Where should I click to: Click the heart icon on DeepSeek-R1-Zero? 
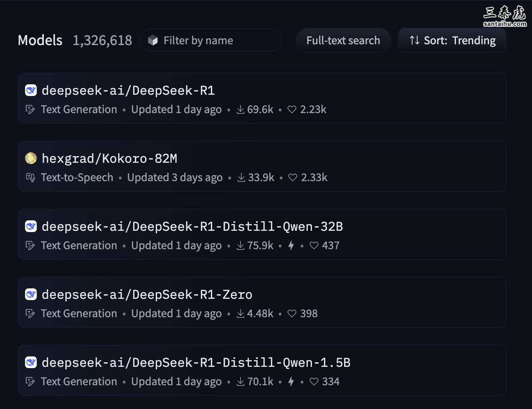tap(292, 313)
